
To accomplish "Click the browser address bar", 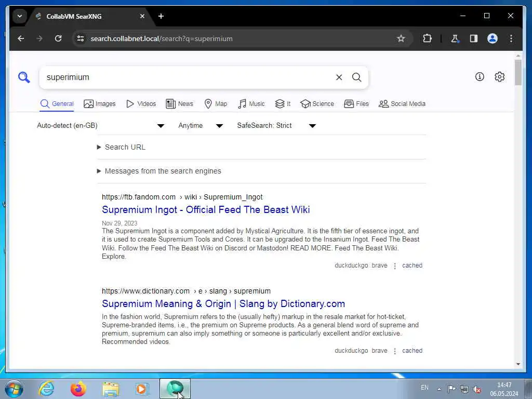I will click(x=241, y=38).
